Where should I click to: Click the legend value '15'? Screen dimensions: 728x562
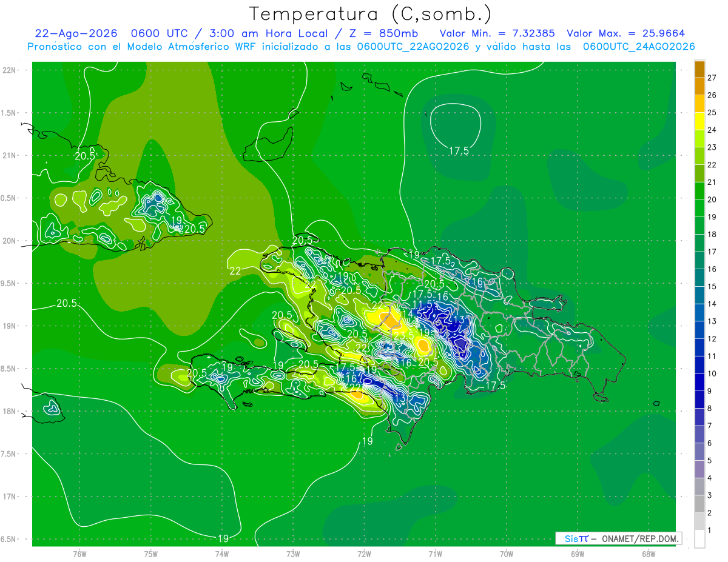click(712, 286)
